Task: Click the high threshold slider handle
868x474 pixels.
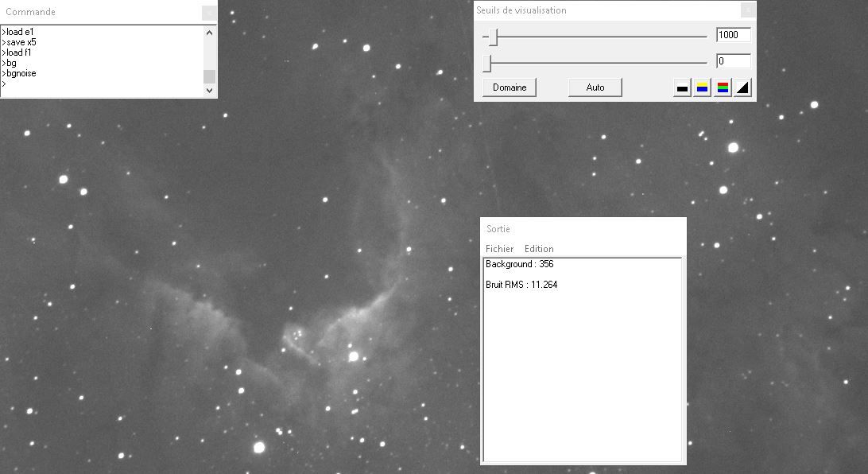Action: [494, 37]
